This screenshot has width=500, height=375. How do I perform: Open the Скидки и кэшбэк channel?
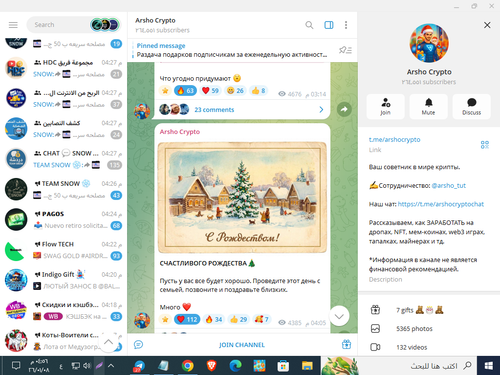pos(63,311)
